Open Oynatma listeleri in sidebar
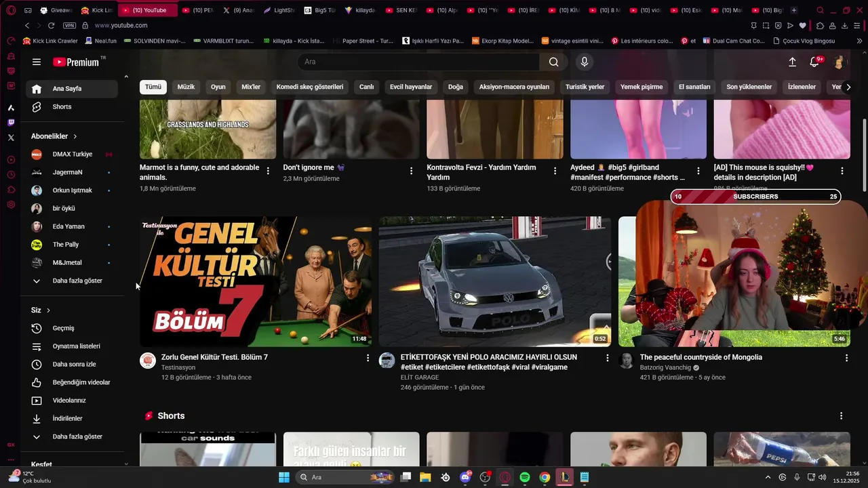Screen dimensions: 868x488 pos(71,346)
